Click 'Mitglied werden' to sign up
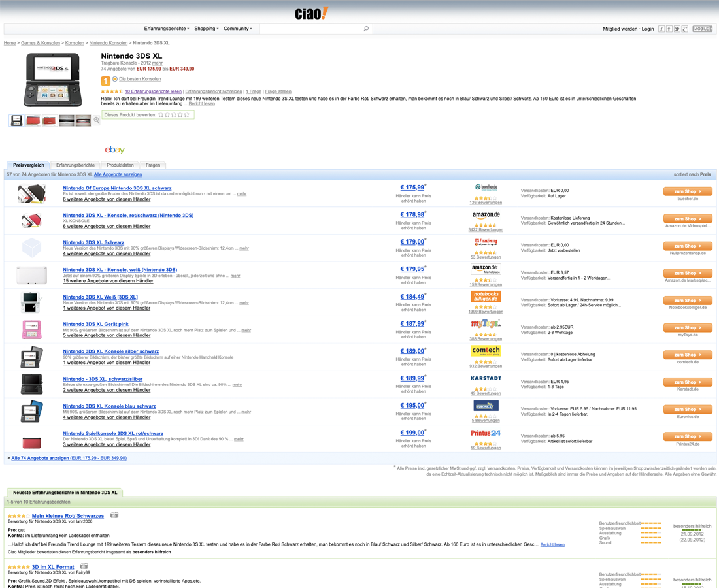This screenshot has width=719, height=588. pos(620,29)
